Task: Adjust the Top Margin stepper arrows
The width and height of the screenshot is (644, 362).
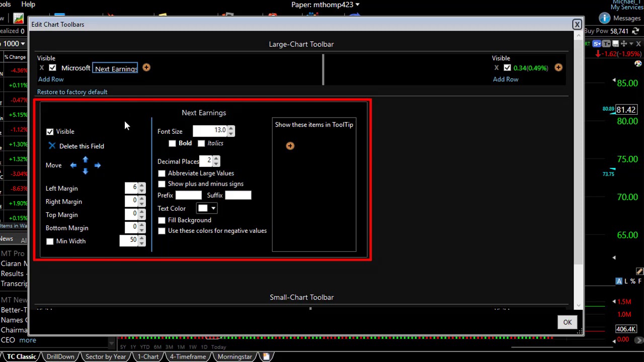Action: tap(142, 214)
